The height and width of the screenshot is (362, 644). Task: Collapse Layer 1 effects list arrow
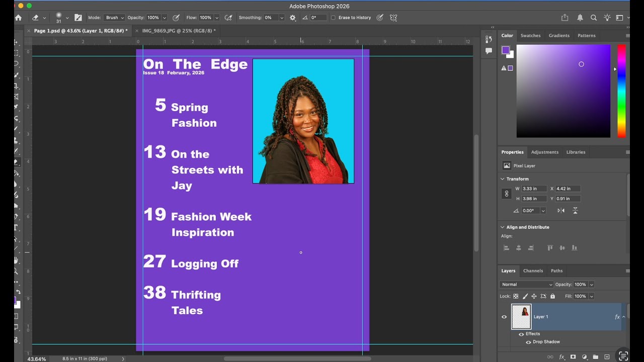tap(624, 317)
